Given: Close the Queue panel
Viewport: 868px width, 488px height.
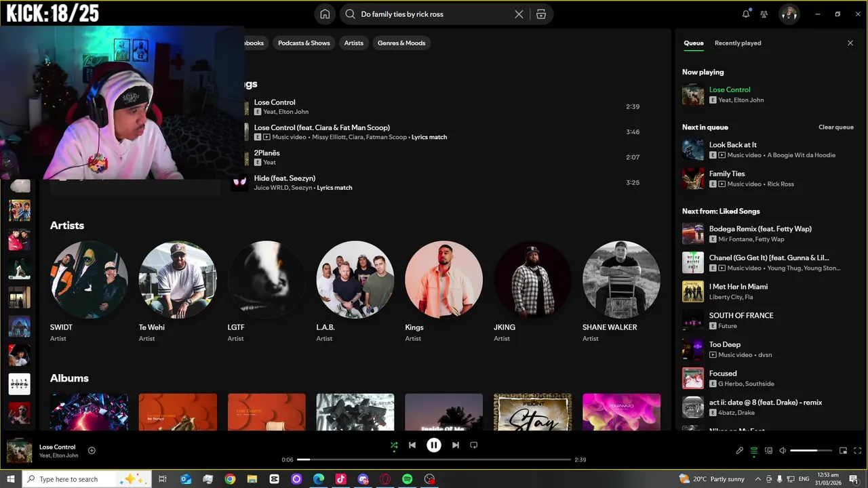Looking at the screenshot, I should pos(850,43).
